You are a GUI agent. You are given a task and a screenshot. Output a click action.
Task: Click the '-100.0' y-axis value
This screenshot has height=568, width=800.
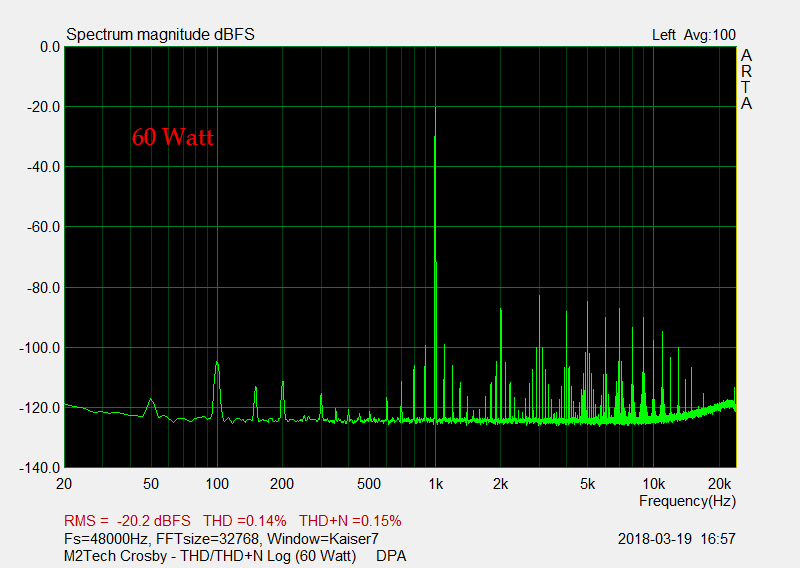point(40,348)
